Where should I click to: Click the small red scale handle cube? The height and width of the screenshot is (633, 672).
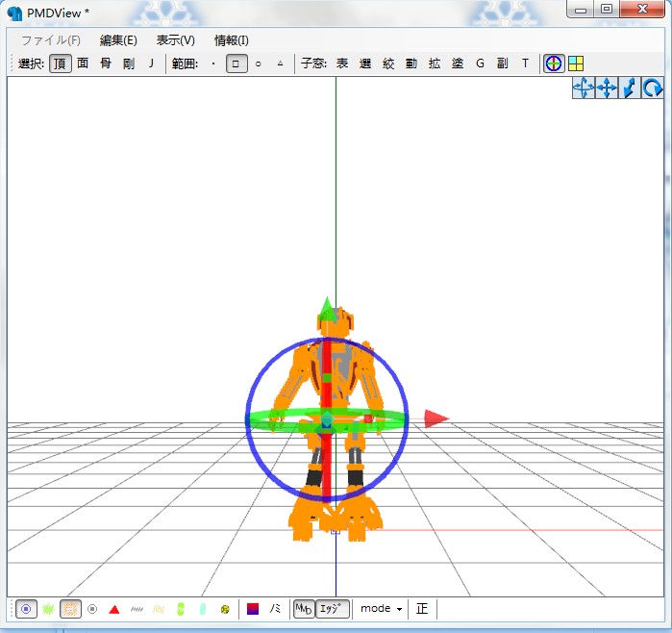(367, 418)
